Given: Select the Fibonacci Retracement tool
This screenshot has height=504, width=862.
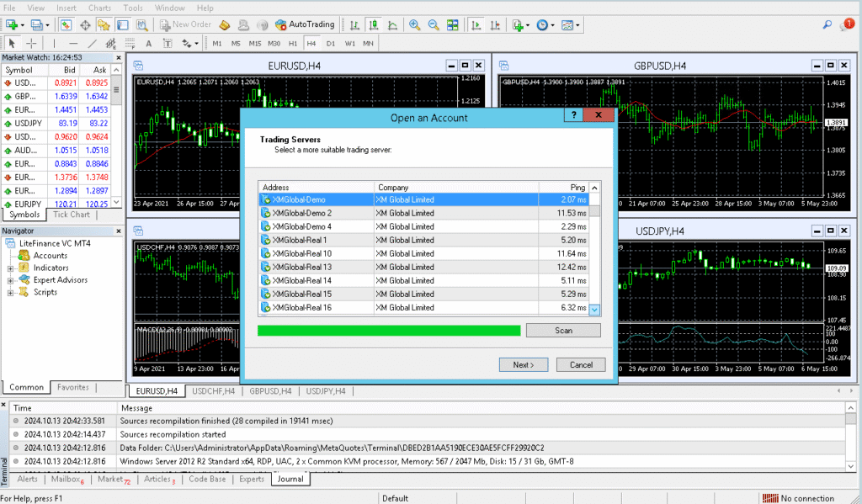Looking at the screenshot, I should (130, 43).
